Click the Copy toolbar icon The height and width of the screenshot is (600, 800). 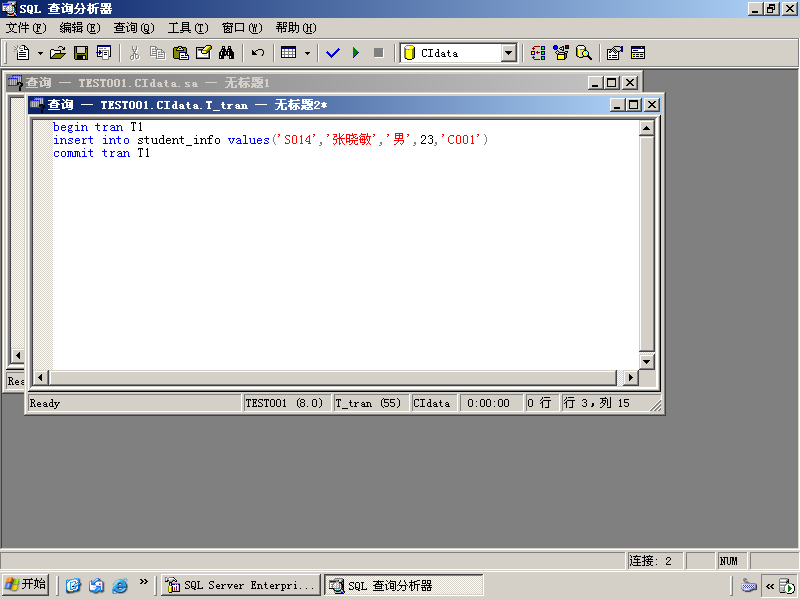click(157, 53)
